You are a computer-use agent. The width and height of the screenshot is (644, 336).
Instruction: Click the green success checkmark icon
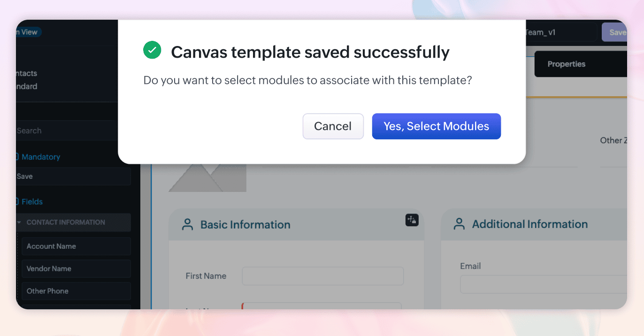152,50
